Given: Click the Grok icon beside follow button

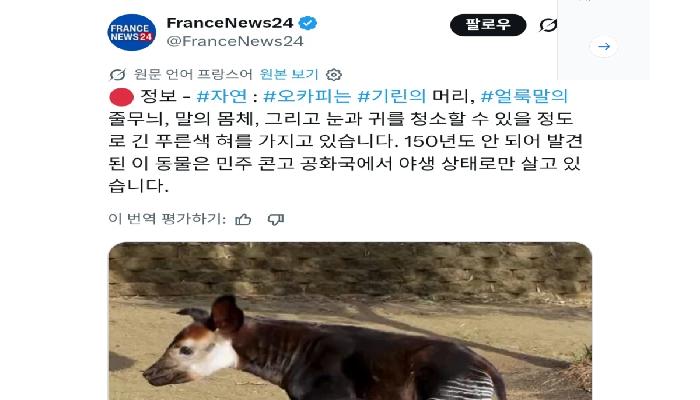Looking at the screenshot, I should 548,25.
